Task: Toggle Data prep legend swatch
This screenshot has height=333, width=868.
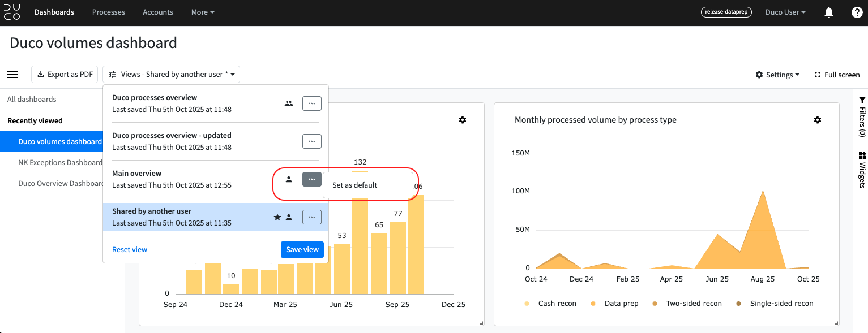Action: (x=593, y=304)
